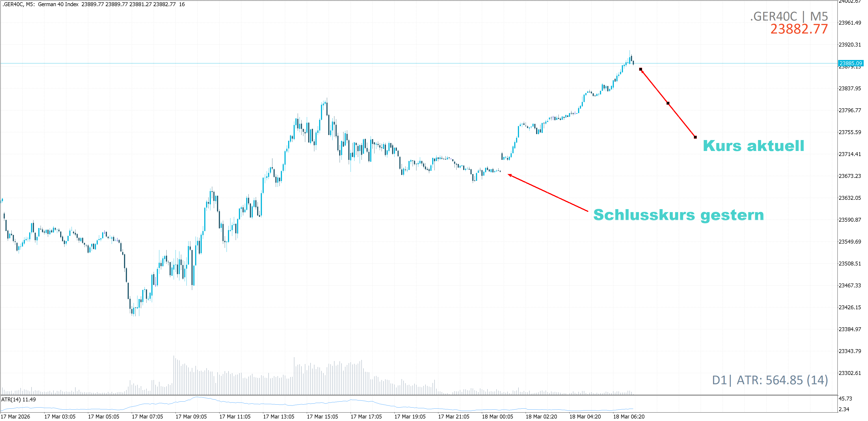Viewport: 868px width, 421px height.
Task: Click the "18 Mar 00:05" time axis label
Action: click(x=497, y=417)
